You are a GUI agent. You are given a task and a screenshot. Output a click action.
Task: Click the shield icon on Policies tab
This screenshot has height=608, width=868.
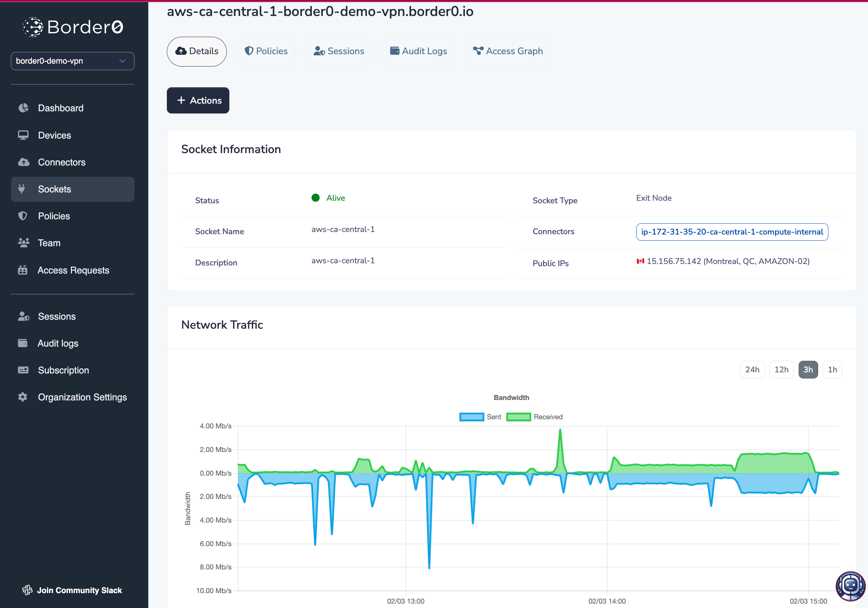click(x=249, y=51)
